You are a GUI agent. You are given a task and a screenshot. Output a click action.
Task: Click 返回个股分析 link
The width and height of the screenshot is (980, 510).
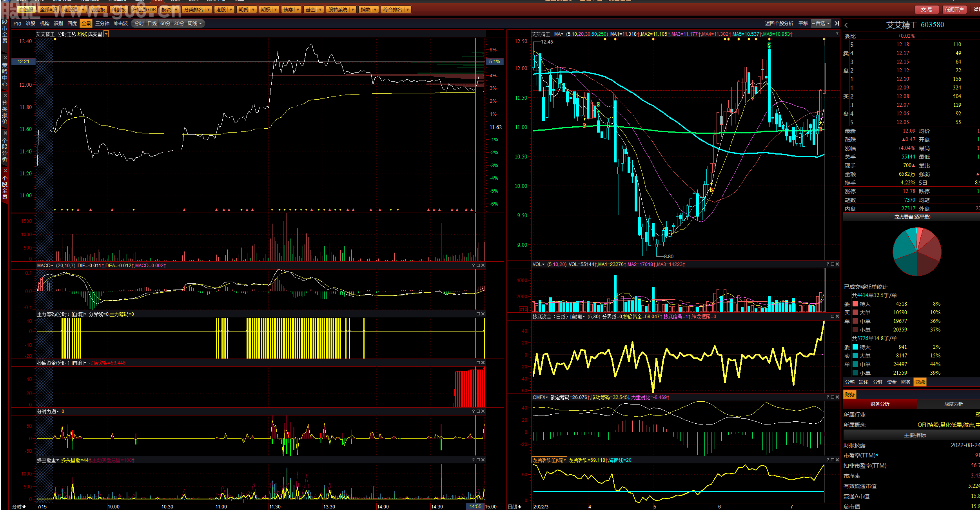tap(779, 24)
